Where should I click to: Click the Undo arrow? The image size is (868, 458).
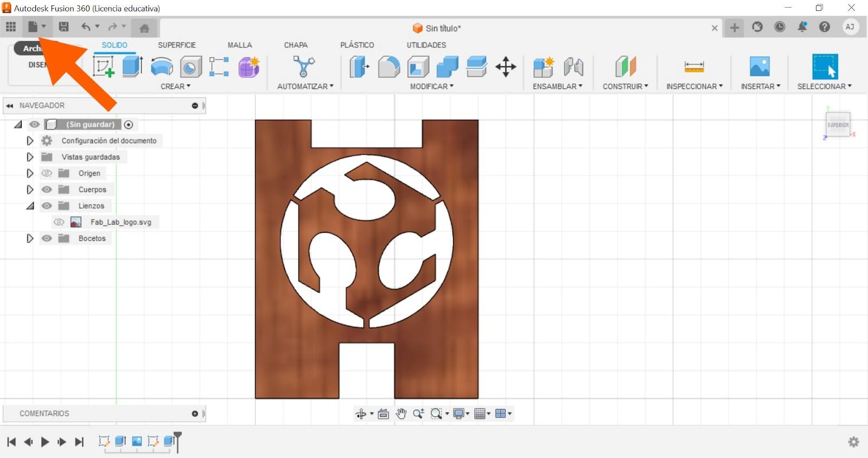pyautogui.click(x=86, y=27)
